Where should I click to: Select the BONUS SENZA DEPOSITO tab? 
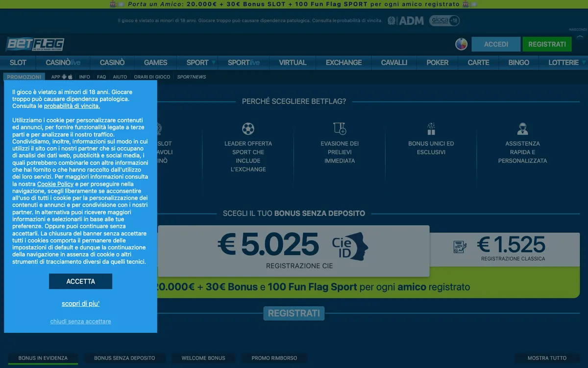click(124, 358)
